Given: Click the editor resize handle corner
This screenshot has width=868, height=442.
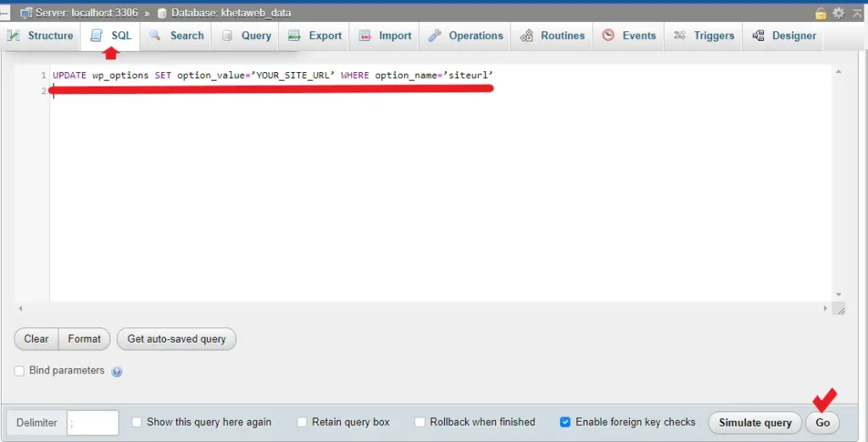Looking at the screenshot, I should [x=841, y=311].
